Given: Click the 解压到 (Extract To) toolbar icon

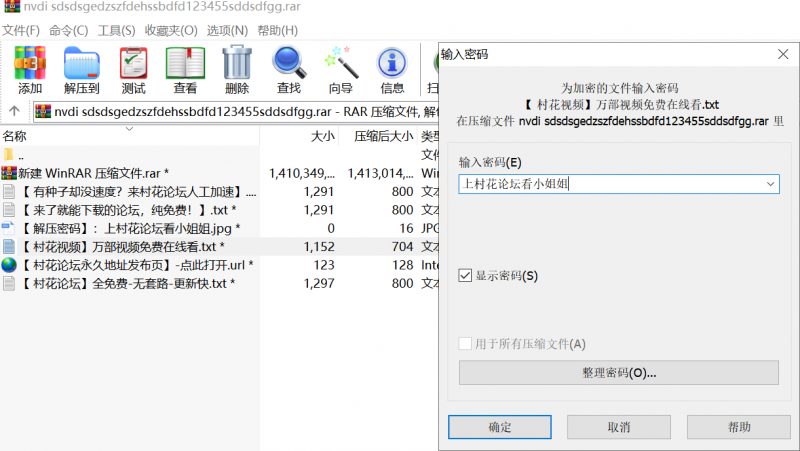Looking at the screenshot, I should 82,63.
